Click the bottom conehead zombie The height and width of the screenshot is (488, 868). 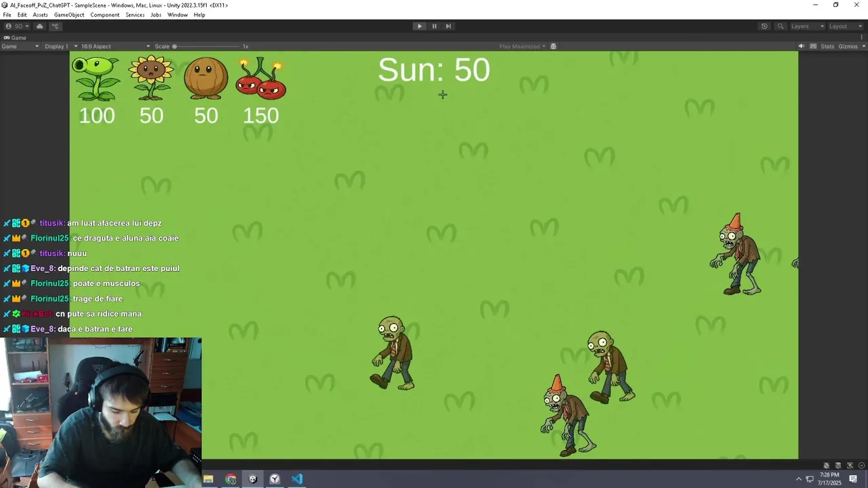568,415
